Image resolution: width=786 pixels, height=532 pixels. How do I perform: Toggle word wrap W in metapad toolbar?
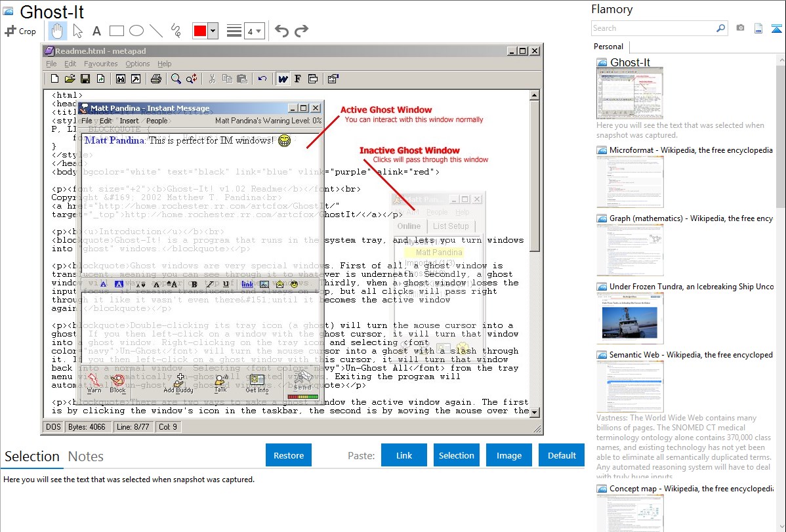(x=283, y=79)
